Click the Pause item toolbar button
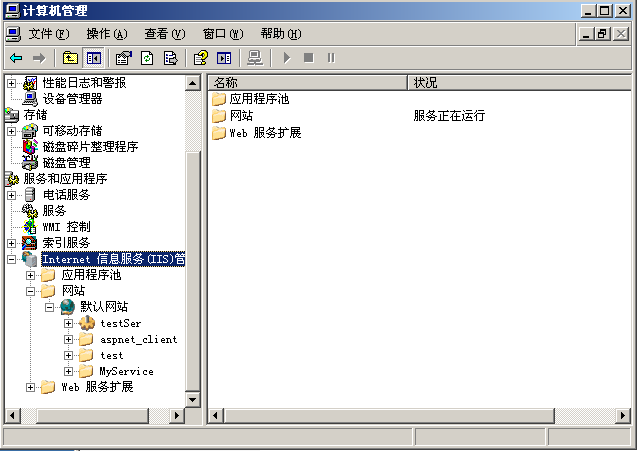637x451 pixels. (331, 58)
